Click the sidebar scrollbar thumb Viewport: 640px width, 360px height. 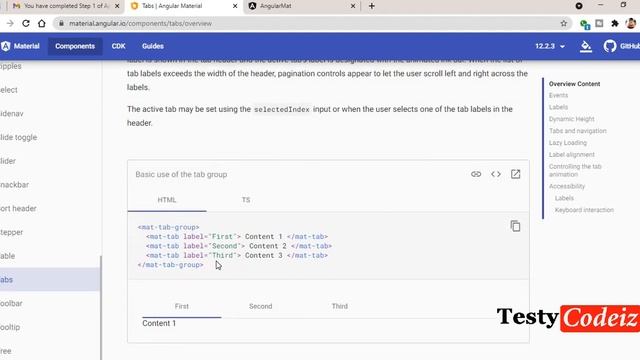[x=101, y=308]
